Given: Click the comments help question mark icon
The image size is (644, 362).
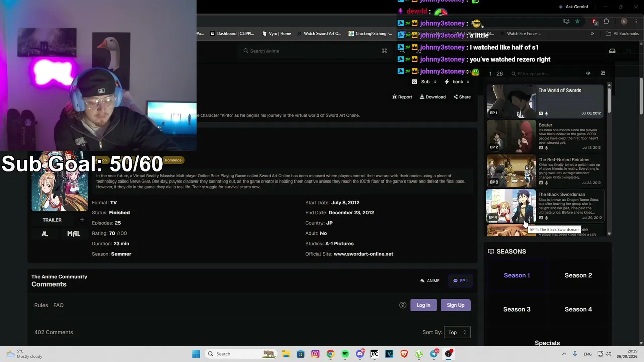Looking at the screenshot, I should pos(403,305).
